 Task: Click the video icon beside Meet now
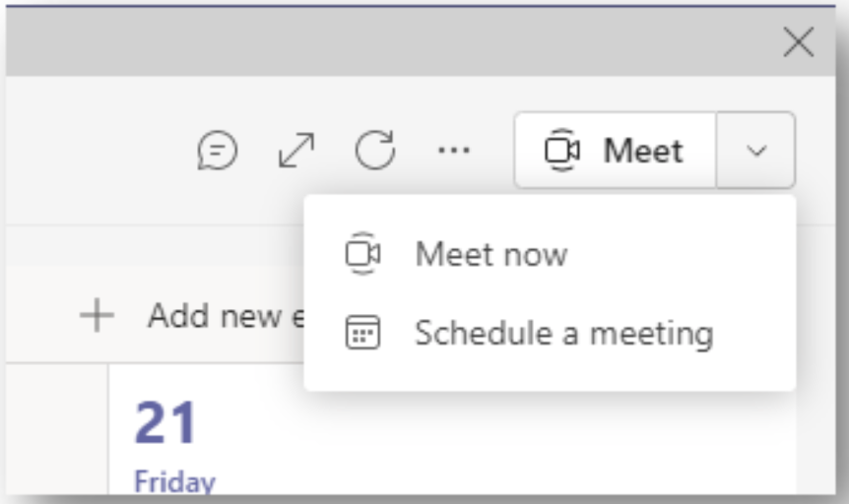[362, 253]
